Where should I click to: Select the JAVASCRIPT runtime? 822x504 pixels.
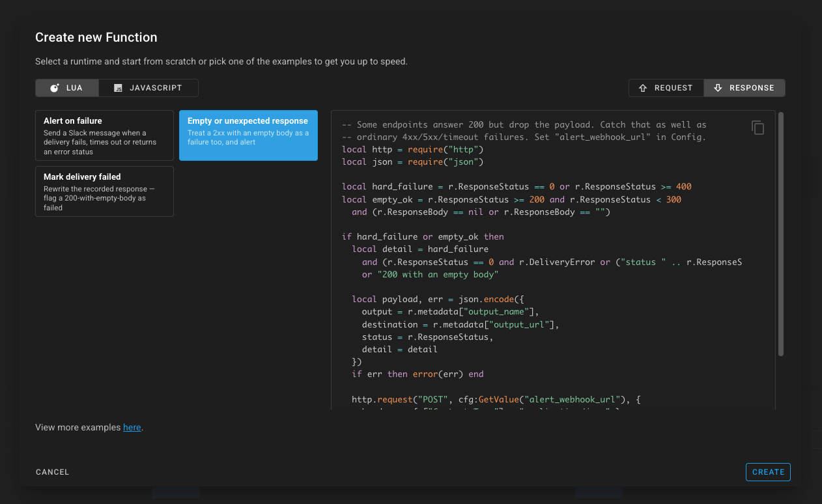(x=149, y=88)
